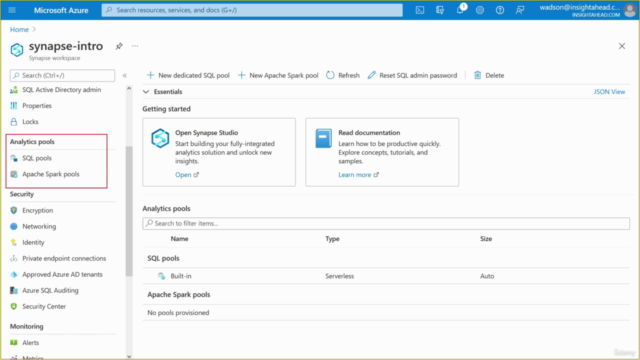Viewport: 640px width, 360px height.
Task: Click sidebar scroll up arrow
Action: tap(129, 88)
